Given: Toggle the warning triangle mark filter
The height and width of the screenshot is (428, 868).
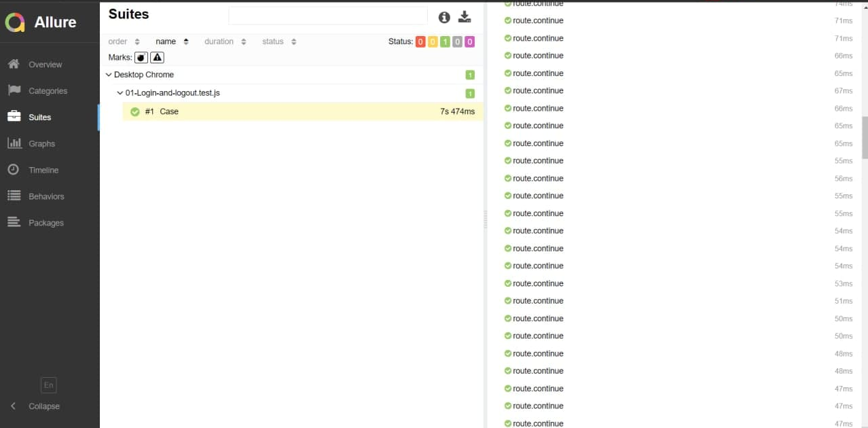Looking at the screenshot, I should point(157,58).
